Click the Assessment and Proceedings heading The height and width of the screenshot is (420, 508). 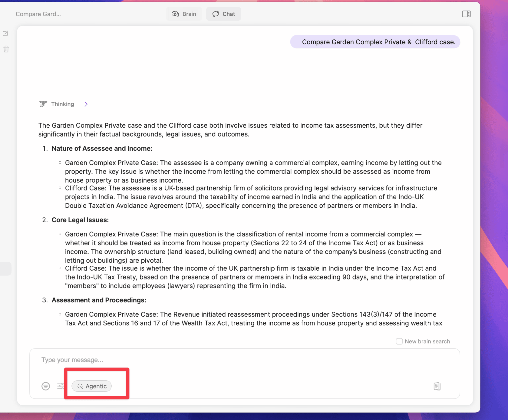[x=99, y=300]
